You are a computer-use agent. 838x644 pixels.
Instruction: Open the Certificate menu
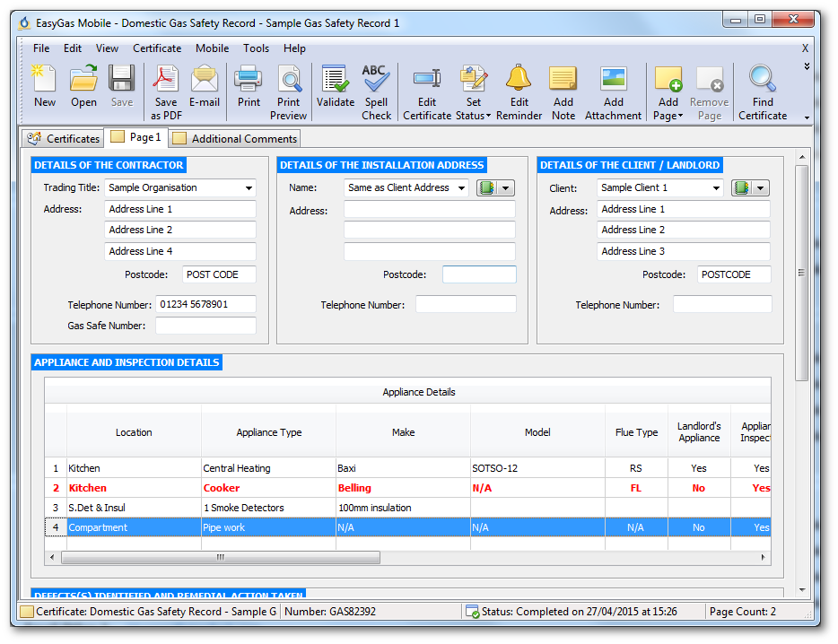coord(157,48)
